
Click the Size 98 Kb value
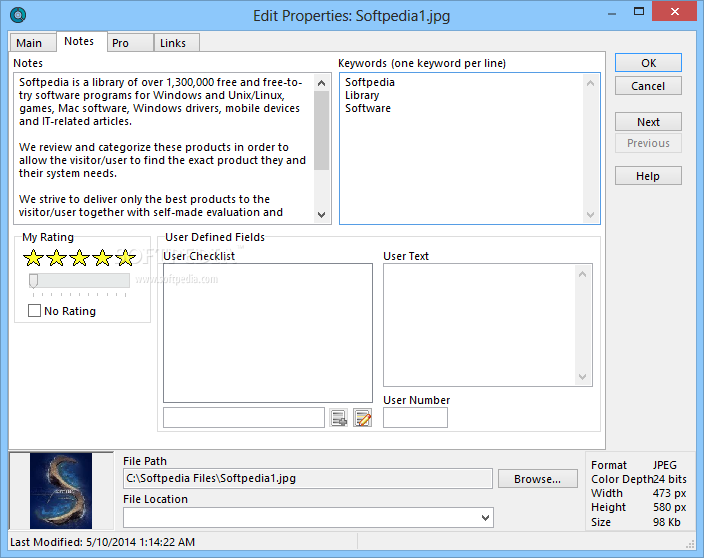[667, 522]
